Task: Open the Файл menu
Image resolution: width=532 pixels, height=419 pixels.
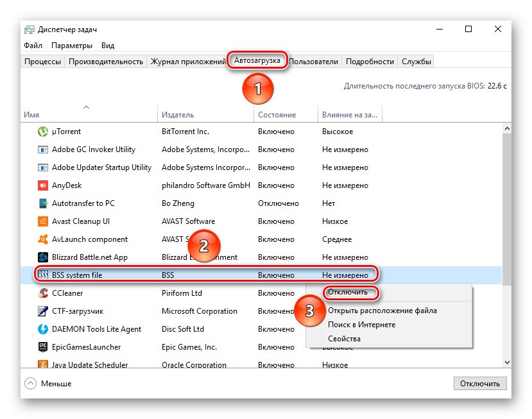Action: [33, 46]
